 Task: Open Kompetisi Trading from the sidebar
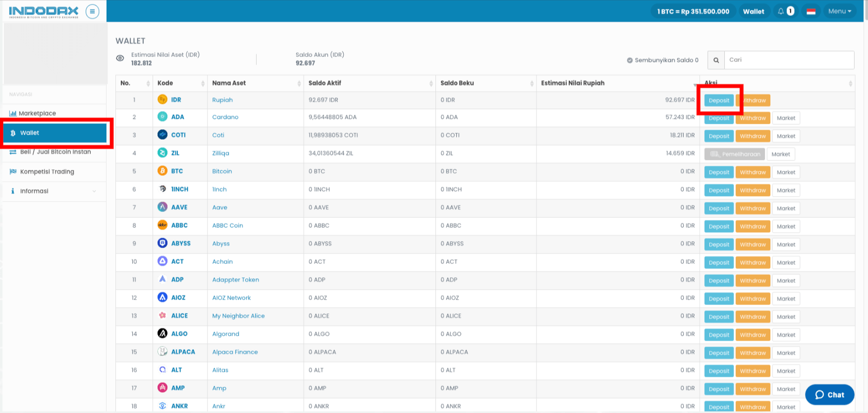click(x=47, y=172)
